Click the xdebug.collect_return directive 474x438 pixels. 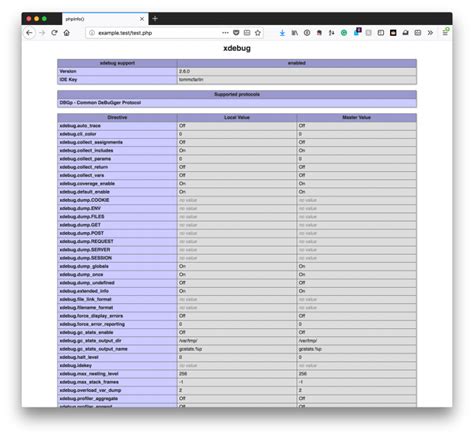84,167
